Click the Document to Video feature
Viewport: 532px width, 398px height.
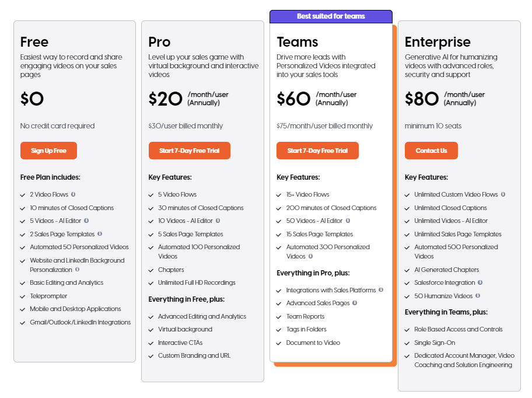[x=313, y=343]
